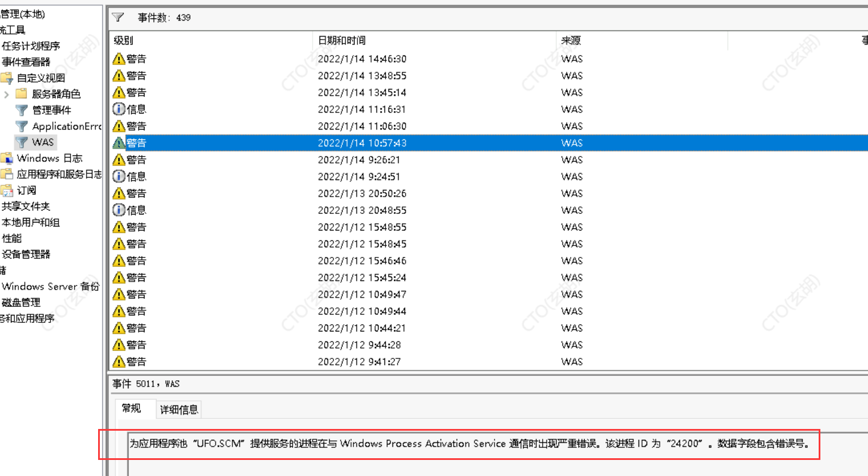Expand the 服务器角色 tree node
Screen dimensions: 868x476
coord(6,94)
